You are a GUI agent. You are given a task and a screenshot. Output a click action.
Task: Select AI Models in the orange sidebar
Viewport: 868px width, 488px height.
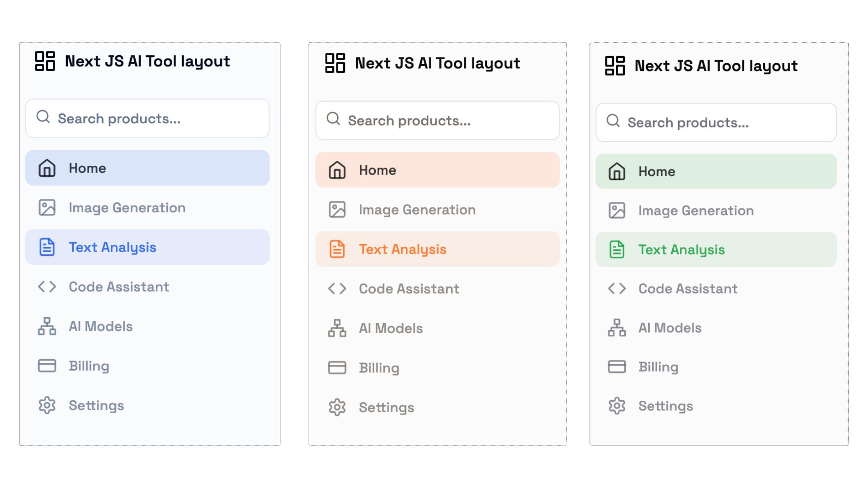[391, 328]
